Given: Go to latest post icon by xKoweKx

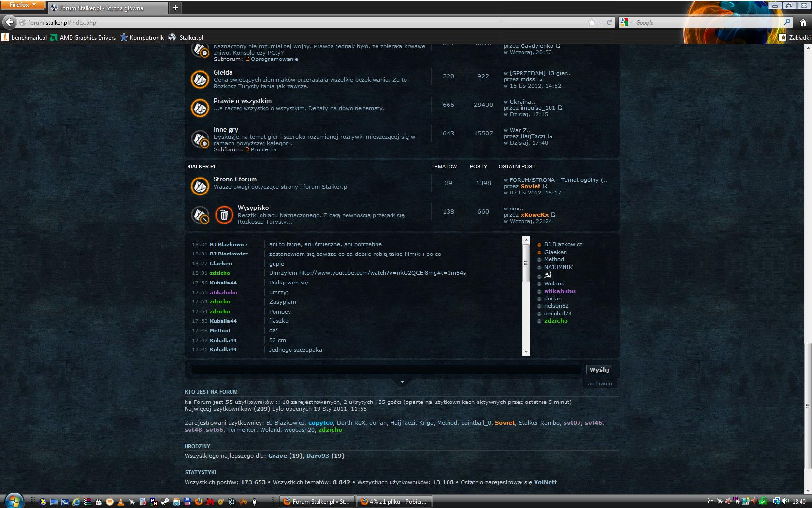Looking at the screenshot, I should tap(553, 215).
